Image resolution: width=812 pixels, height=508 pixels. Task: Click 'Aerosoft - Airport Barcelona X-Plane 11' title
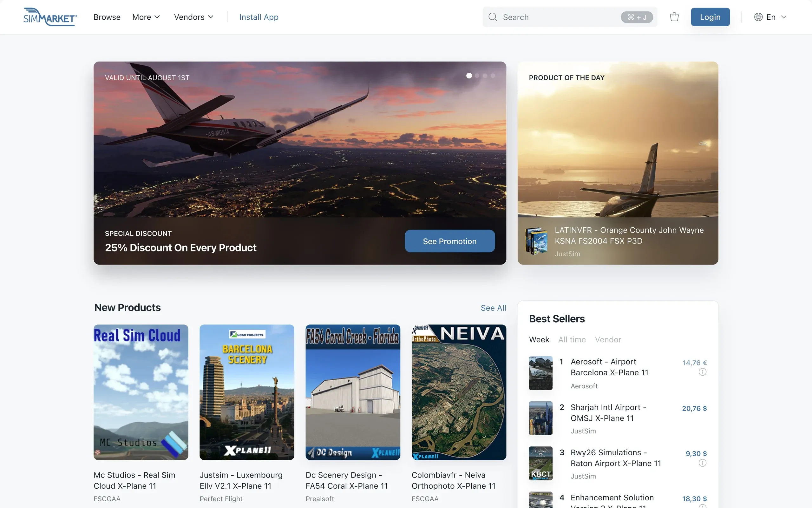[x=609, y=367]
